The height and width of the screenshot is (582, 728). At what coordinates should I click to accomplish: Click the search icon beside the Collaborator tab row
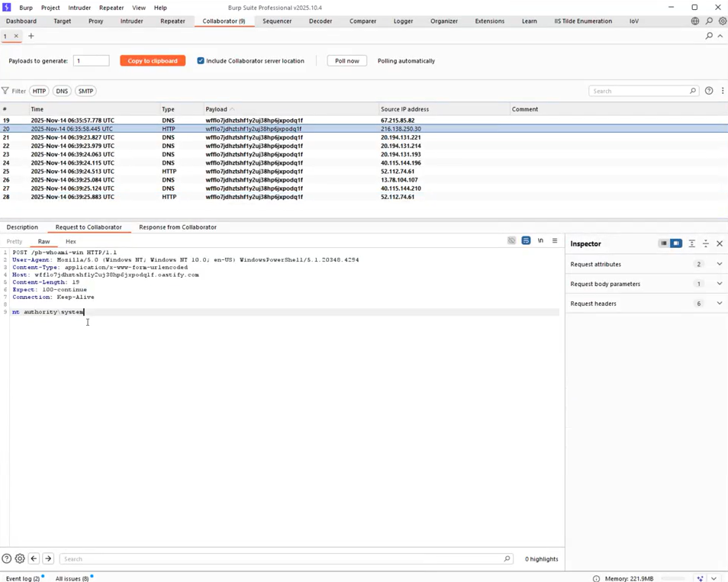click(x=709, y=36)
